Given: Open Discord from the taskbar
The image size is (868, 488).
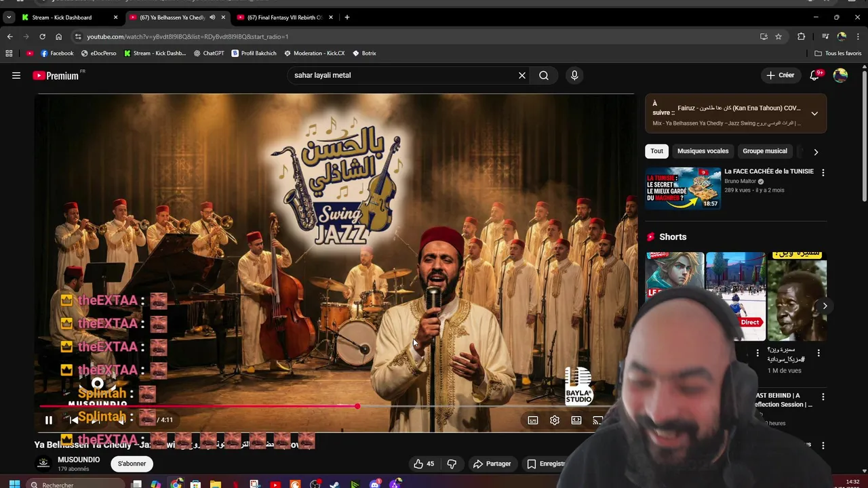Looking at the screenshot, I should tap(375, 484).
